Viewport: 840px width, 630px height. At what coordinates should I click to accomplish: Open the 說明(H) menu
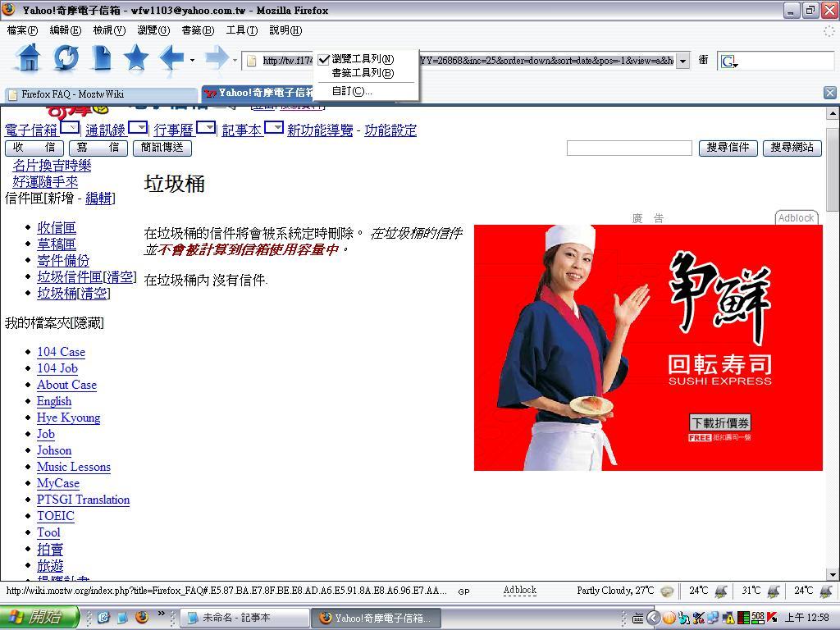[285, 30]
